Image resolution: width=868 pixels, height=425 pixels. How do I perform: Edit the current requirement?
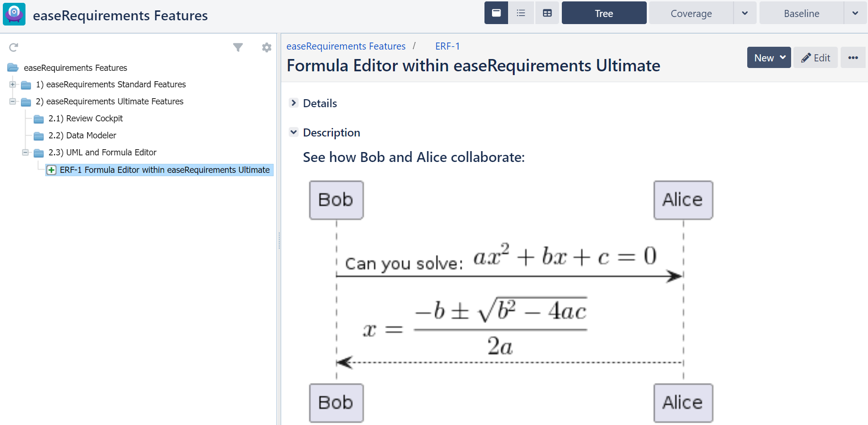pyautogui.click(x=815, y=58)
